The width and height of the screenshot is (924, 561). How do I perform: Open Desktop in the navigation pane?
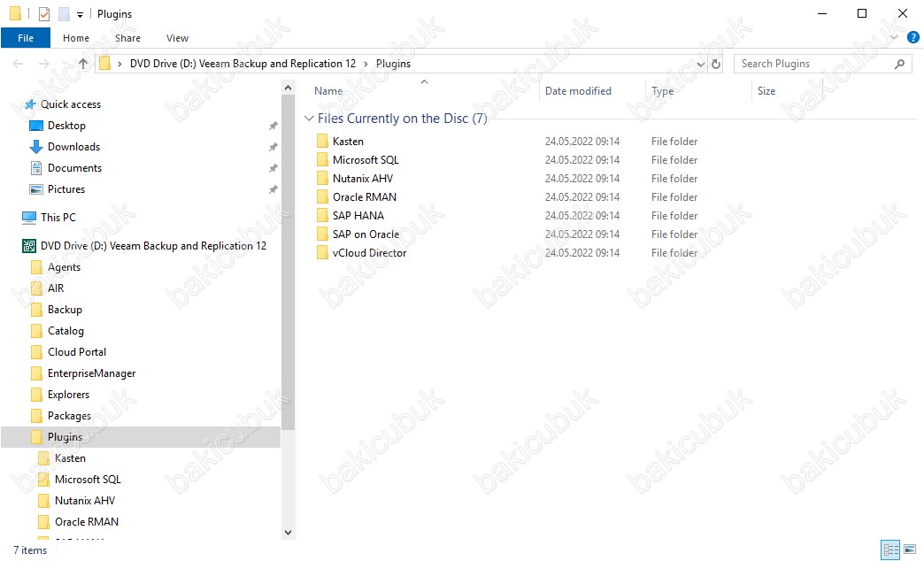tap(66, 126)
